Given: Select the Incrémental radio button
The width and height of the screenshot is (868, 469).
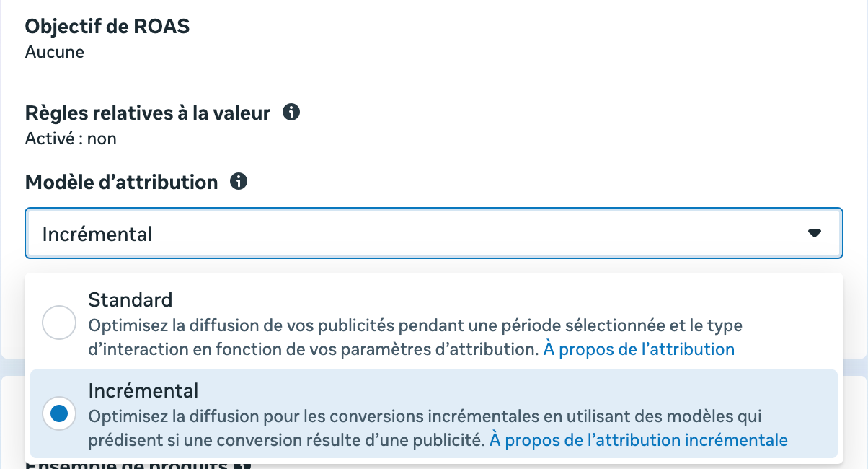Looking at the screenshot, I should pyautogui.click(x=59, y=413).
